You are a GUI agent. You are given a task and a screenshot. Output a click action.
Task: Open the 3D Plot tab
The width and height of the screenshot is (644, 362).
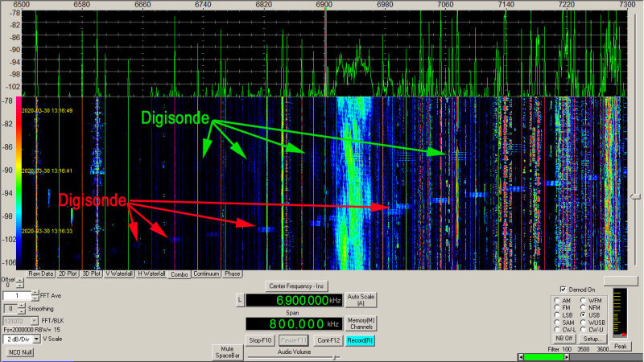[91, 274]
